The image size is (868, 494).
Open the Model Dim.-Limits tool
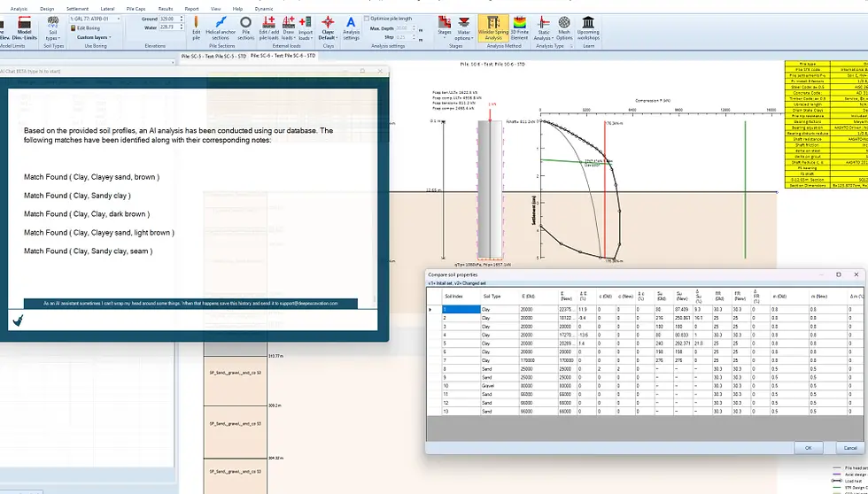click(24, 28)
